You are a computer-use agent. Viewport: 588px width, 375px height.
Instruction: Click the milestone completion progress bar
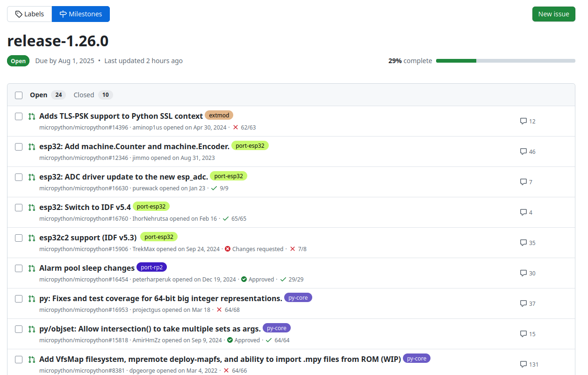(505, 61)
